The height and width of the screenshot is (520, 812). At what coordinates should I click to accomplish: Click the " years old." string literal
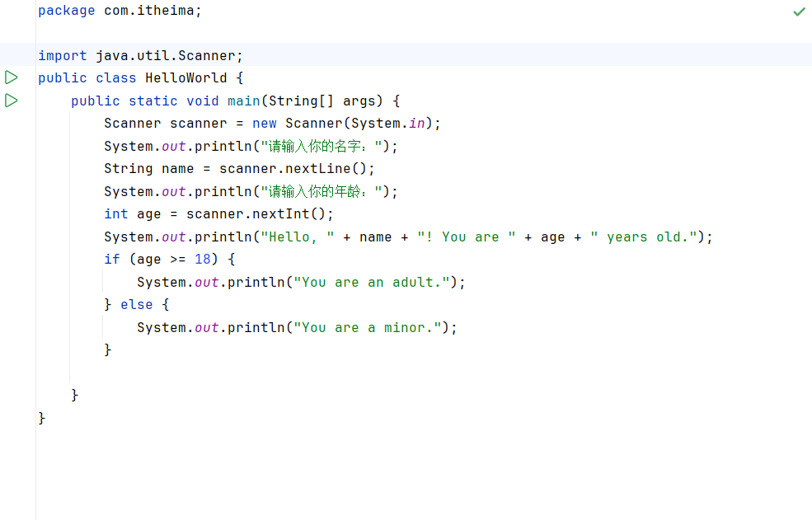pos(644,237)
